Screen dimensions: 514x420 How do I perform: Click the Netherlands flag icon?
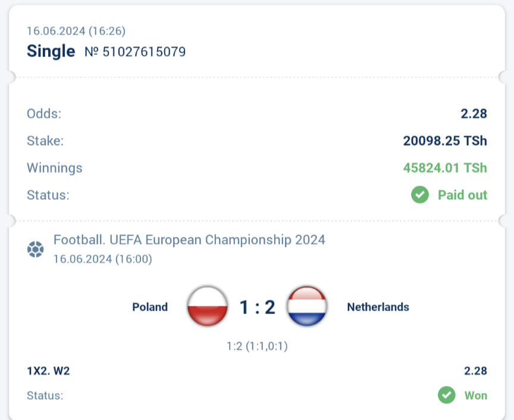click(x=307, y=306)
